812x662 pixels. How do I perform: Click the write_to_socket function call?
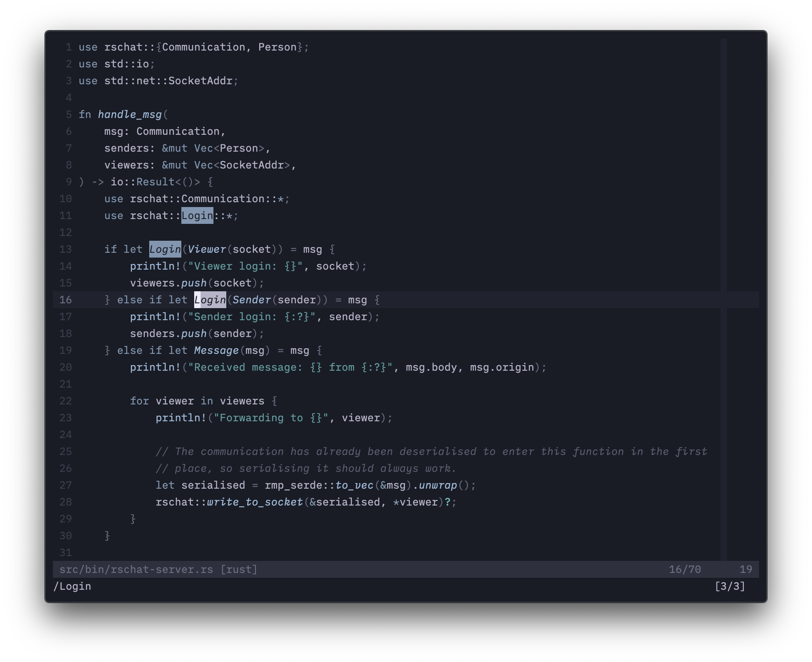255,502
